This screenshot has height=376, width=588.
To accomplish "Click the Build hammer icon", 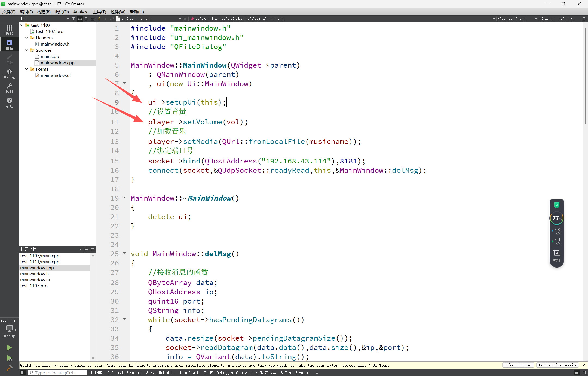I will coord(9,368).
